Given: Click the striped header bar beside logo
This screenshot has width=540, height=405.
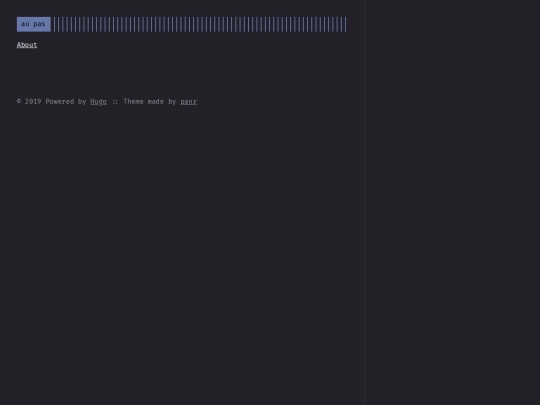Looking at the screenshot, I should click(200, 24).
